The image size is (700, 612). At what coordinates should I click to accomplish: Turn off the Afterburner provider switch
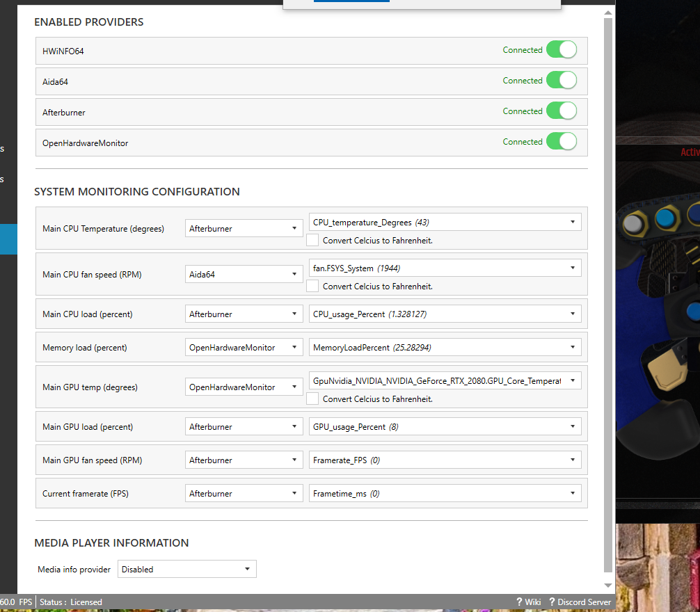[x=561, y=111]
